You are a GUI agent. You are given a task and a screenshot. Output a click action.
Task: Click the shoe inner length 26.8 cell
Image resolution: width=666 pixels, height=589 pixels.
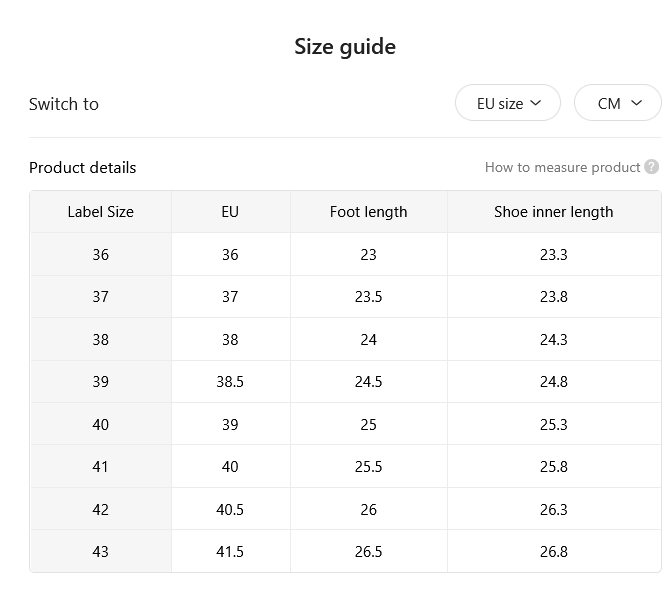553,551
